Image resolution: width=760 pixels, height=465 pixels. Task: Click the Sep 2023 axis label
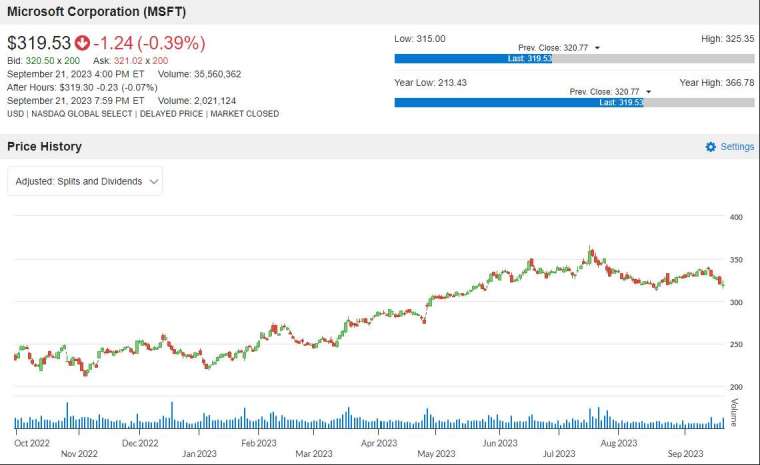(685, 454)
